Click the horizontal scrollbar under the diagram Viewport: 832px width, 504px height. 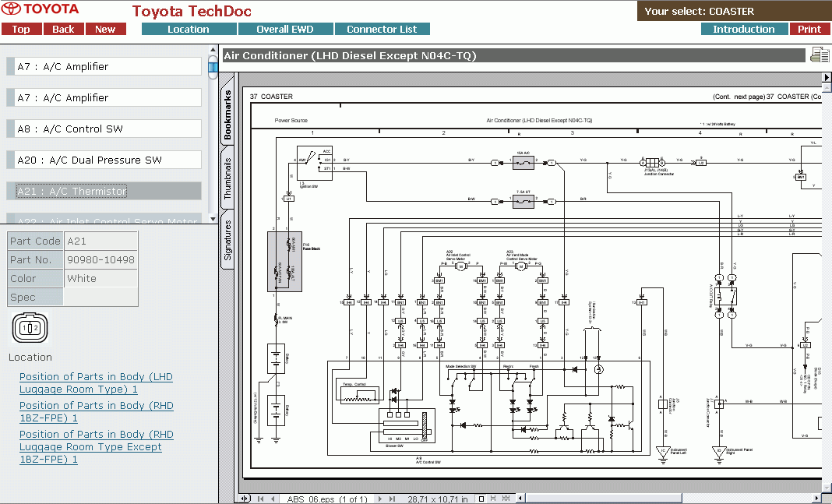pyautogui.click(x=670, y=499)
